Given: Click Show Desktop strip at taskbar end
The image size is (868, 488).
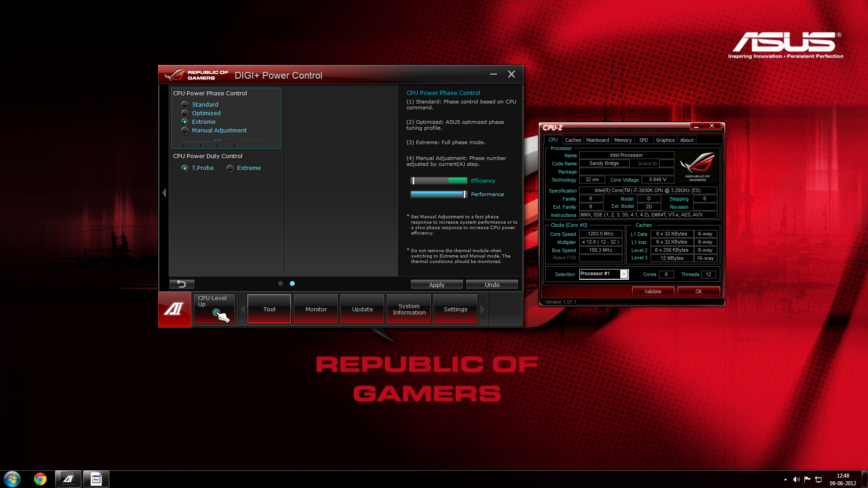Looking at the screenshot, I should point(864,479).
